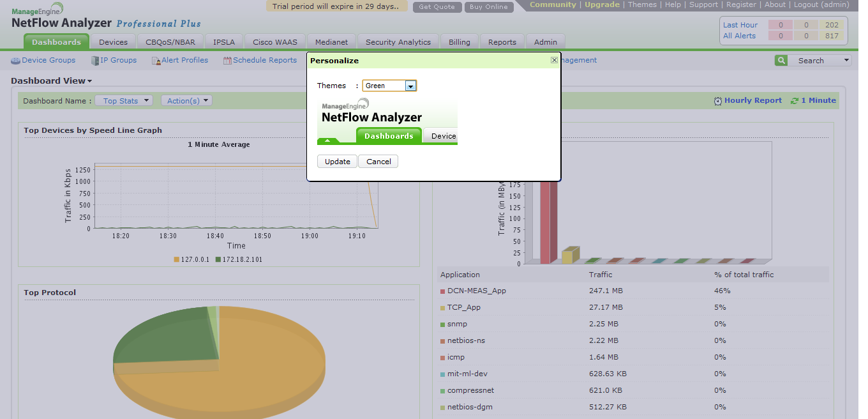Close the Personalize dialog with X
The height and width of the screenshot is (419, 868).
click(x=554, y=60)
